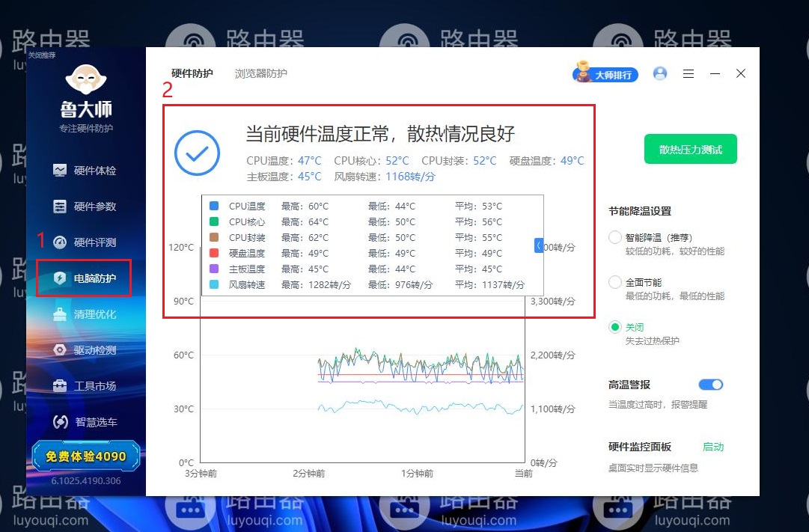Open 工具市场 in the sidebar
Viewport: 809px width, 532px height.
point(85,386)
